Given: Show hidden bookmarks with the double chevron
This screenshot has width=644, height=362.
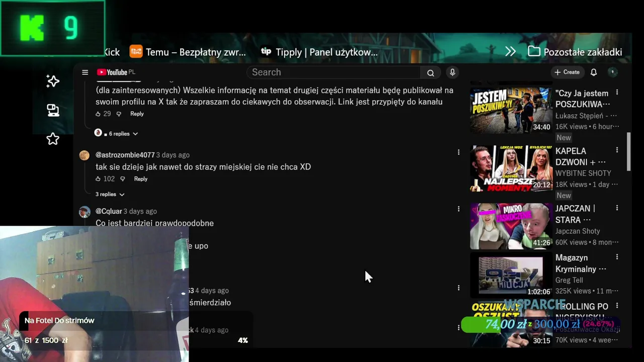Looking at the screenshot, I should pyautogui.click(x=511, y=52).
